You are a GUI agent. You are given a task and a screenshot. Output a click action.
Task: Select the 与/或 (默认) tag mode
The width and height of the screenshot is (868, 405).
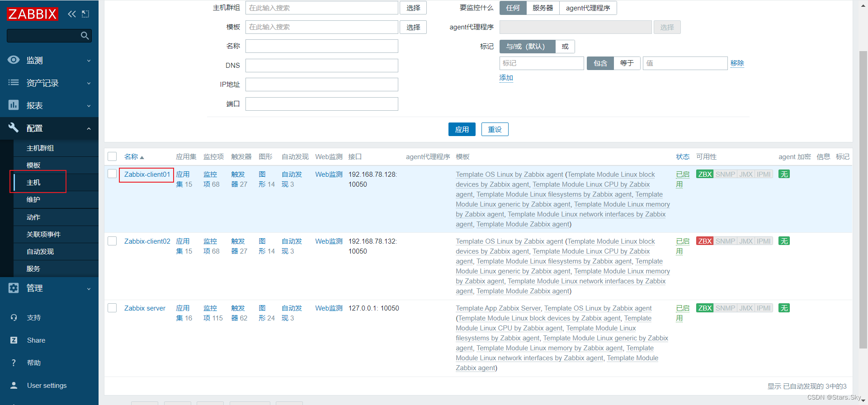(x=527, y=47)
